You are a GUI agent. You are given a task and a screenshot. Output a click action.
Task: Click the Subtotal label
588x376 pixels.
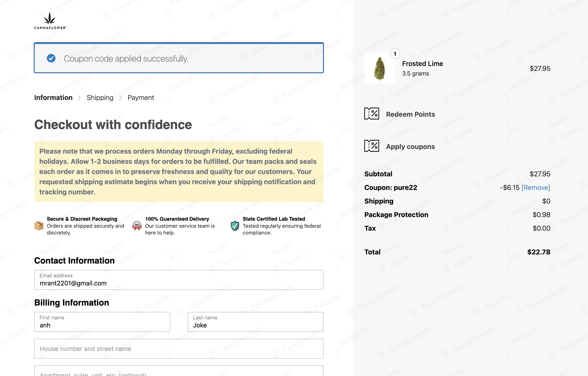(378, 174)
